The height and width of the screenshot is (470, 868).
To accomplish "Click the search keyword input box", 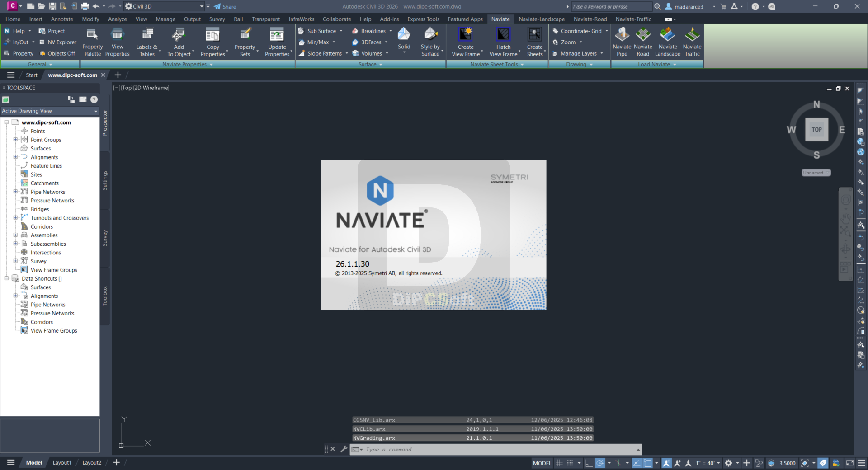I will pyautogui.click(x=611, y=7).
